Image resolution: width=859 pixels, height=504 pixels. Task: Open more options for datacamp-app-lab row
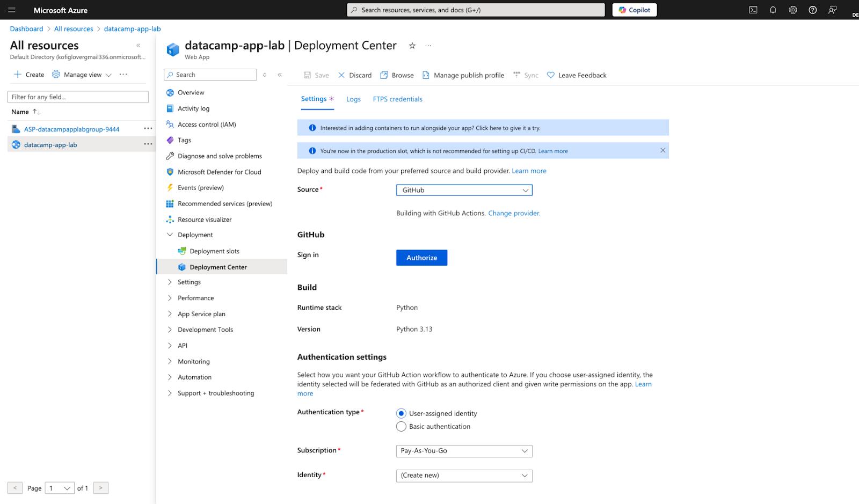coord(148,144)
